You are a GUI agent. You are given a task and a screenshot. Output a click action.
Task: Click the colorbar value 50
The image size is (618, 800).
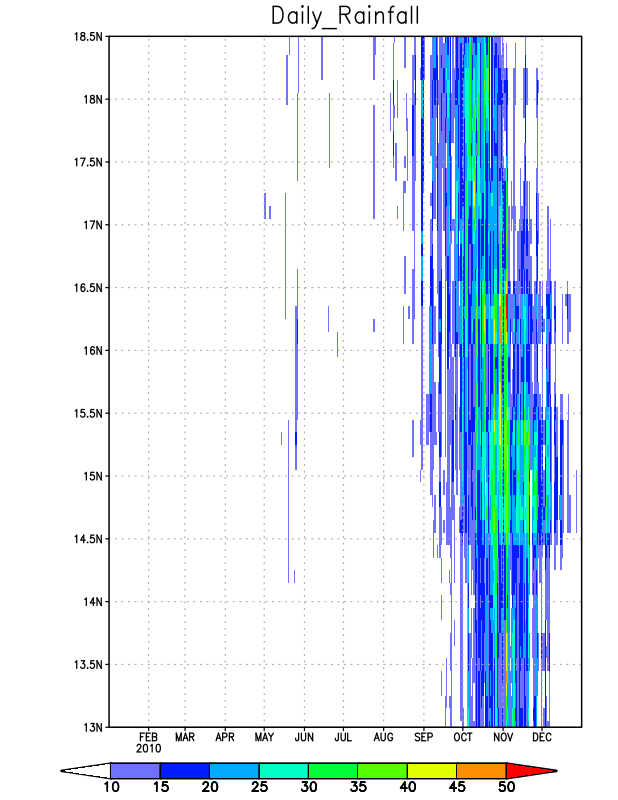[506, 787]
